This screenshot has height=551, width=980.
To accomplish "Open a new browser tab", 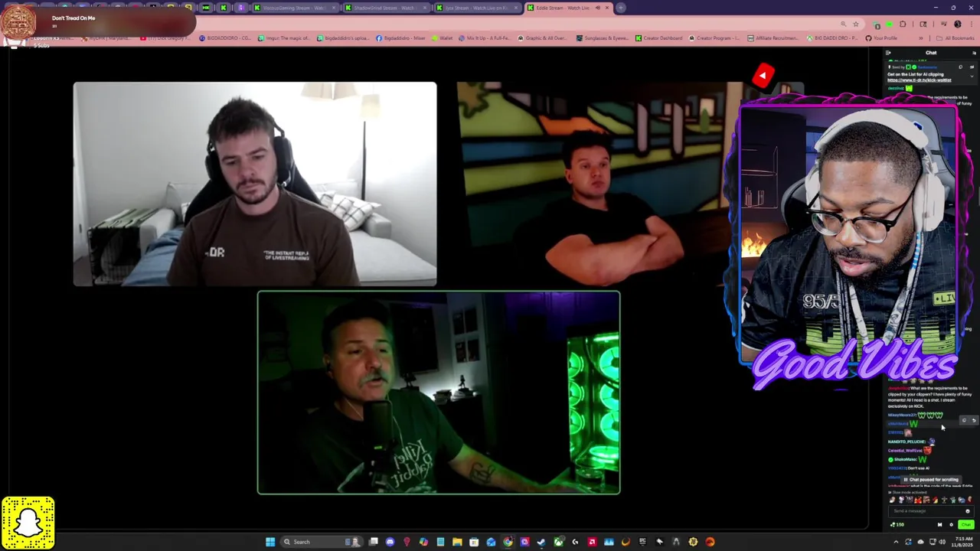I will [x=621, y=8].
